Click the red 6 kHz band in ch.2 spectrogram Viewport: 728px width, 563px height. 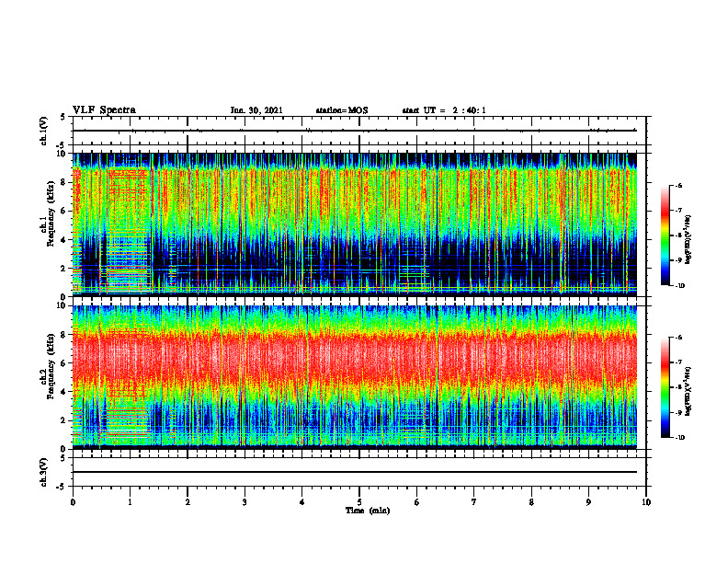pos(354,358)
